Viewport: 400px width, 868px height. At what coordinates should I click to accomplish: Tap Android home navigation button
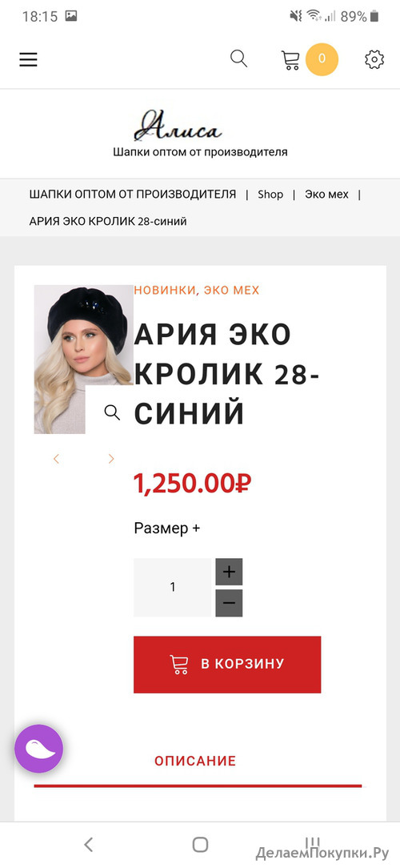[x=200, y=845]
